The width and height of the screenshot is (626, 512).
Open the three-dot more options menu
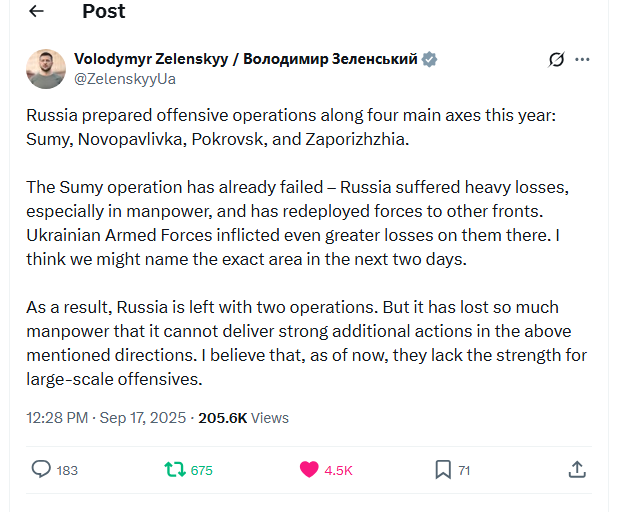tap(583, 60)
